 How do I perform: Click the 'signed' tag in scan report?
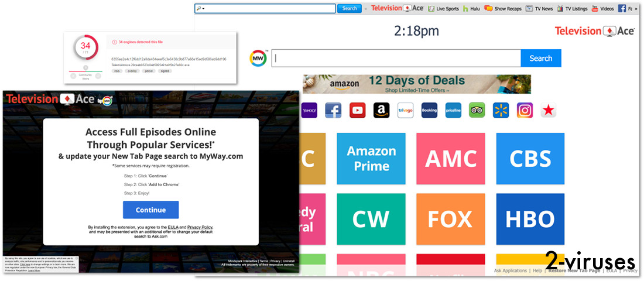coord(165,71)
